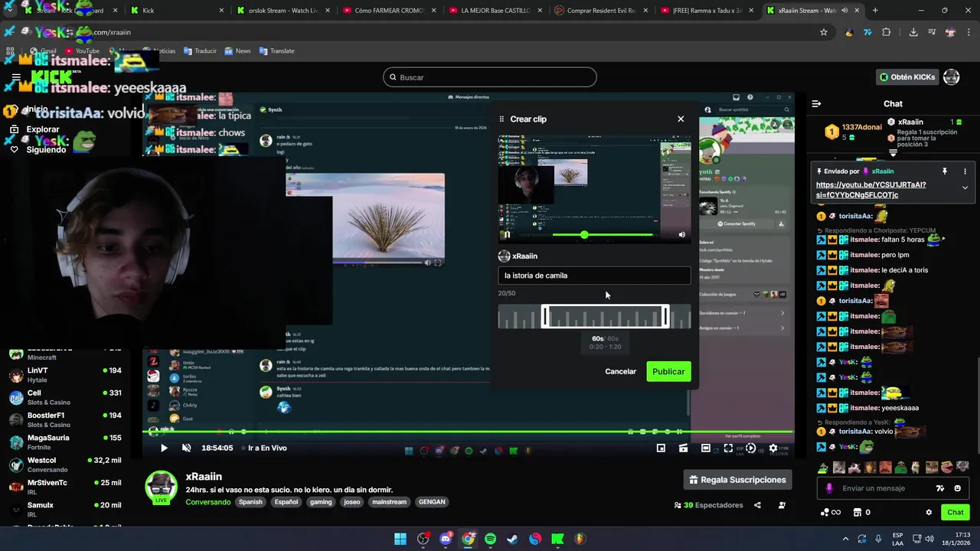
Task: Show hidden system tray icons
Action: point(845,539)
